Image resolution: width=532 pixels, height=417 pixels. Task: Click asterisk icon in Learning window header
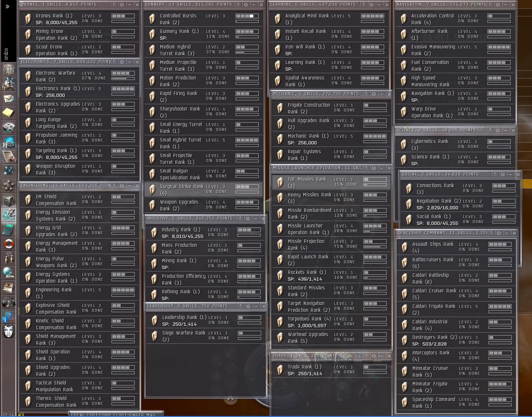(x=363, y=4)
